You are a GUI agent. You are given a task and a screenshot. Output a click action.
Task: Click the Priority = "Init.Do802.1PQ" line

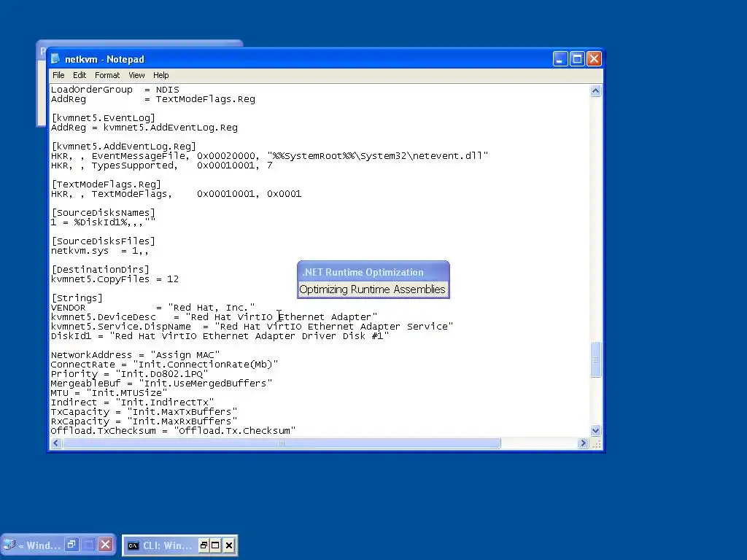coord(130,374)
